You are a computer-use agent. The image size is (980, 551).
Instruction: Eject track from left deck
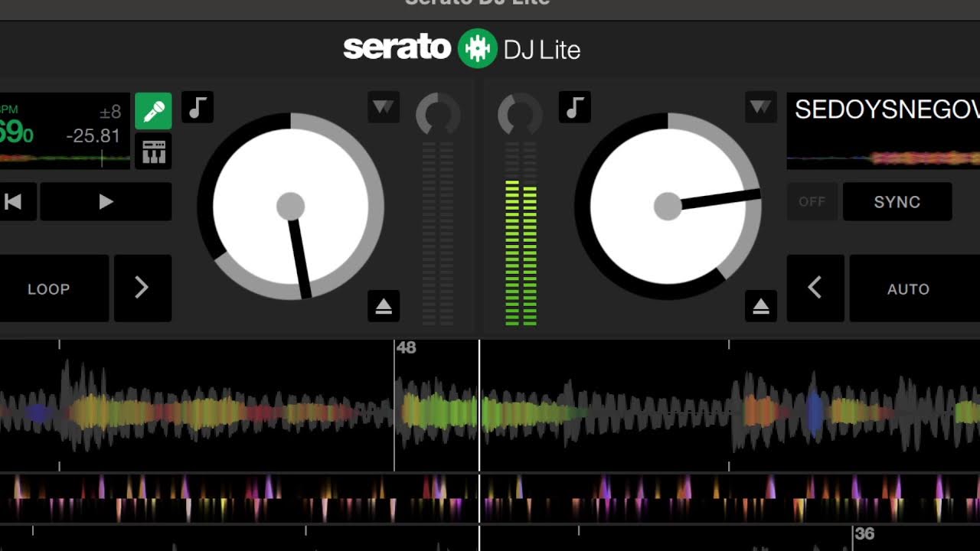point(384,306)
